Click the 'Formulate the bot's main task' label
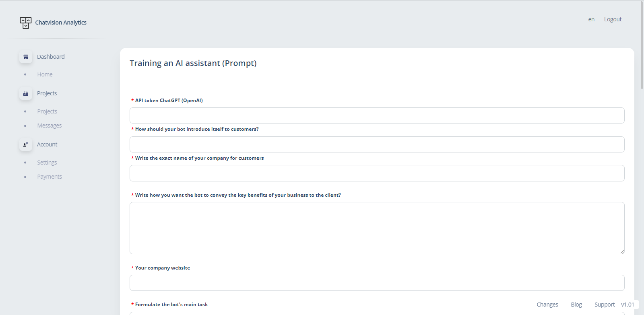The image size is (644, 315). 171,305
